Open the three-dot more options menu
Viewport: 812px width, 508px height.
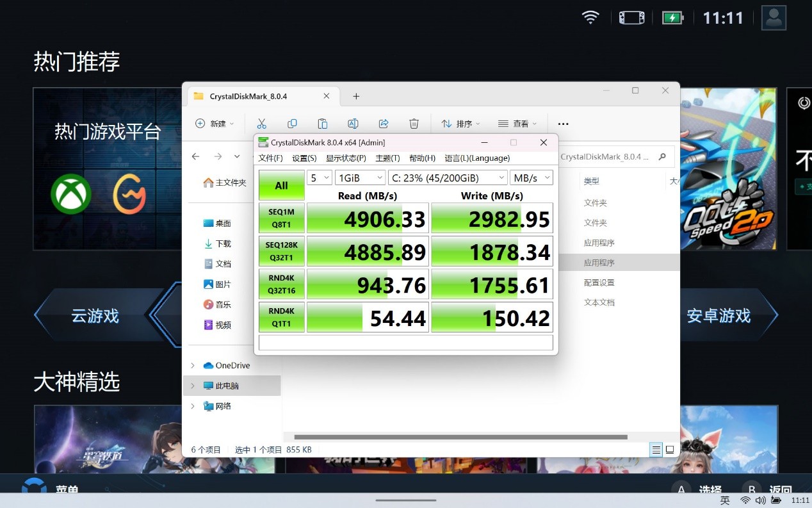click(564, 124)
